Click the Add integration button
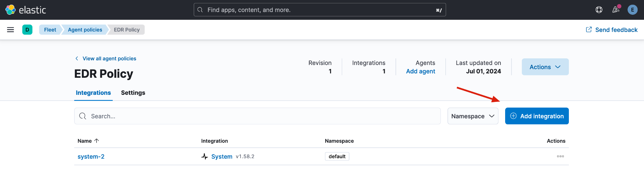 pyautogui.click(x=537, y=116)
